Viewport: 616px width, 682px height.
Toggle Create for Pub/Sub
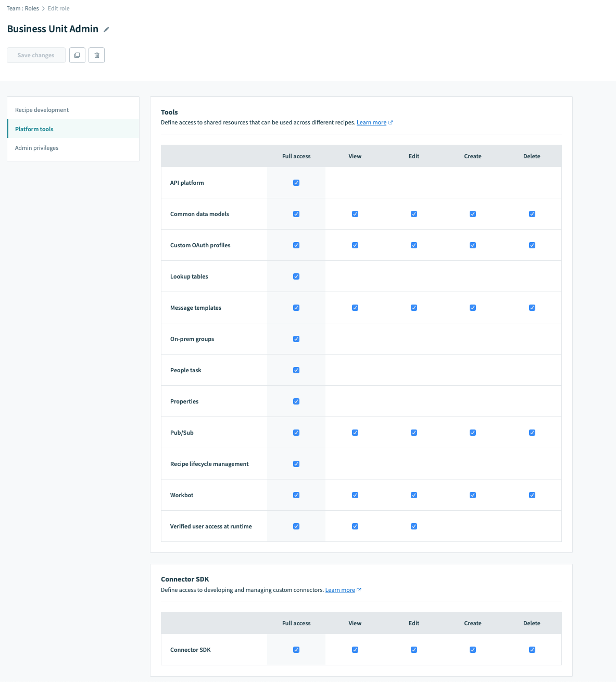[473, 433]
